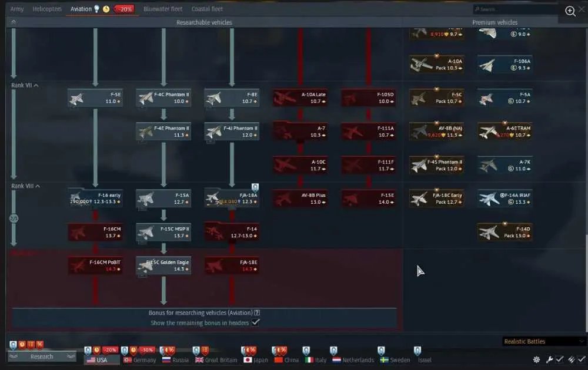Toggle the checkbox next to the wrench icon
The width and height of the screenshot is (588, 370).
point(560,359)
